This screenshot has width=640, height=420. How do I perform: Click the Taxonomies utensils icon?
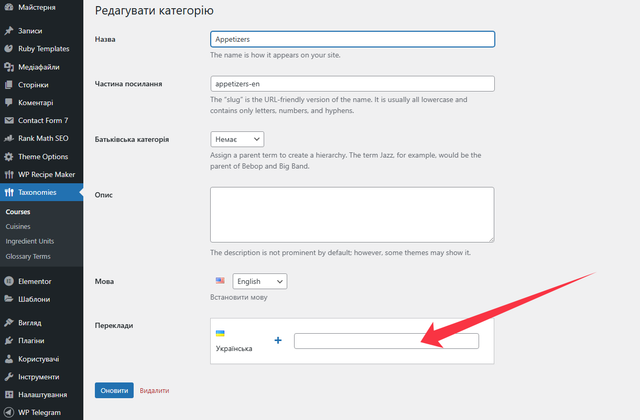point(9,192)
